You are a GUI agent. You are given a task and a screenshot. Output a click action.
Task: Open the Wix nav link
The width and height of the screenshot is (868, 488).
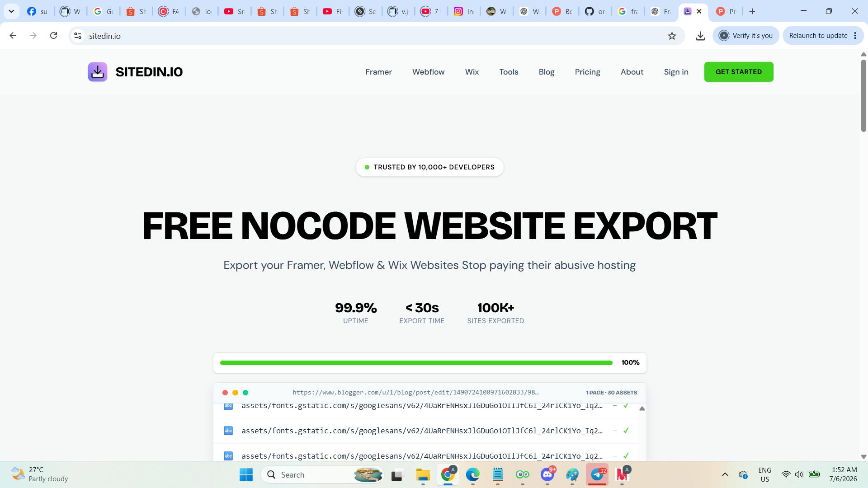(472, 72)
